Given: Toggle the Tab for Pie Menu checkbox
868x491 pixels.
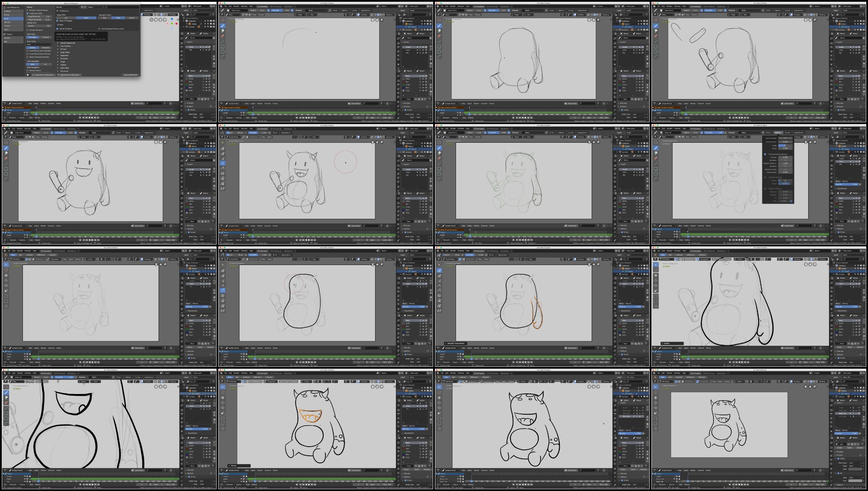Looking at the screenshot, I should (57, 29).
